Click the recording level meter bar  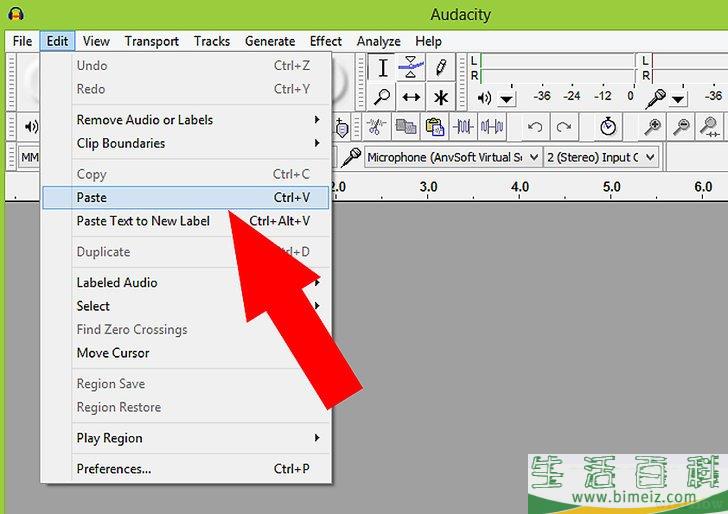click(x=689, y=68)
